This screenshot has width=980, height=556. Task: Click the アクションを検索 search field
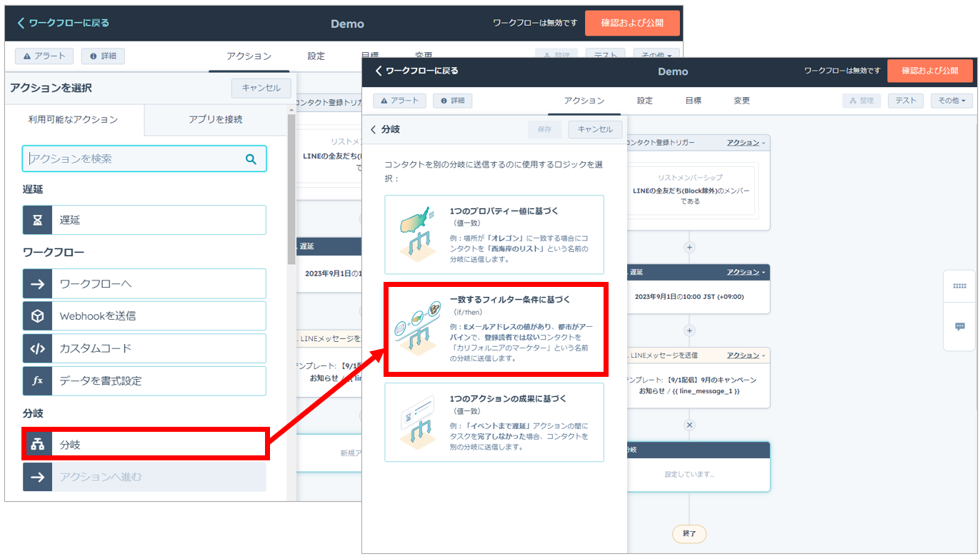[134, 159]
